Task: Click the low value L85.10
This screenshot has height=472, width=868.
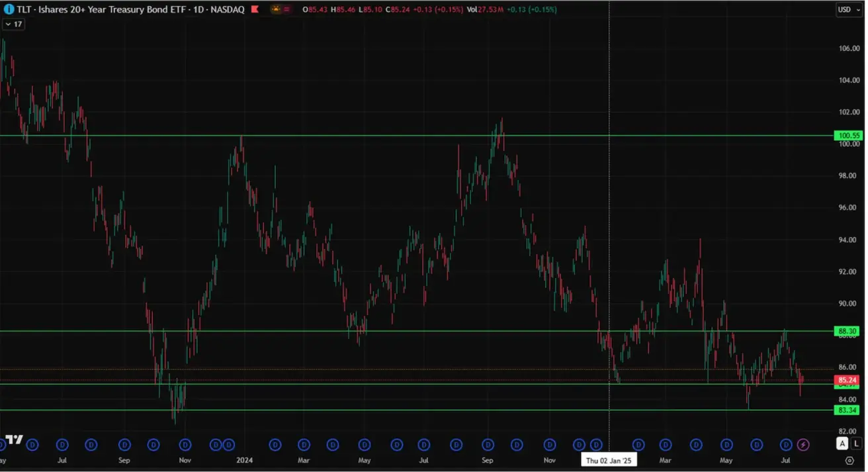Action: click(x=371, y=10)
